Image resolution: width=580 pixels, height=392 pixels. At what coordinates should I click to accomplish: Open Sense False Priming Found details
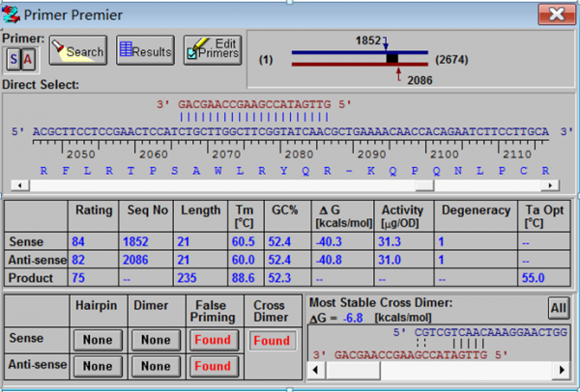(x=214, y=340)
